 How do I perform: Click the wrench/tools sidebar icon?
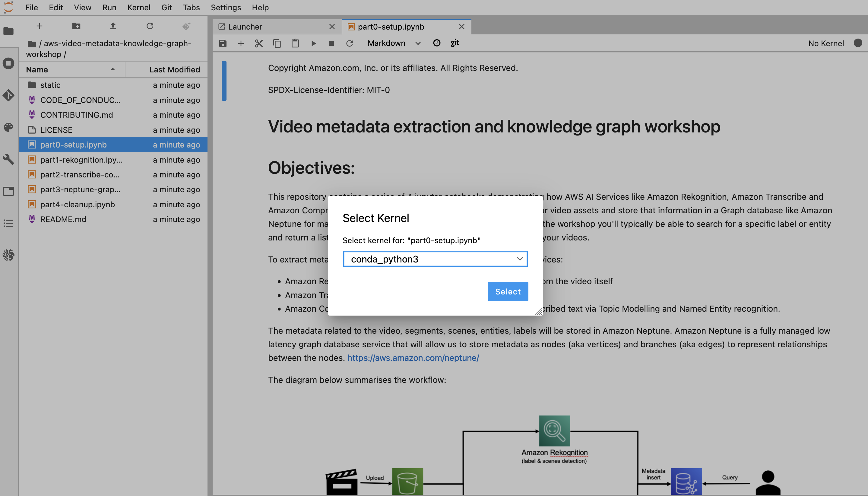click(x=8, y=159)
